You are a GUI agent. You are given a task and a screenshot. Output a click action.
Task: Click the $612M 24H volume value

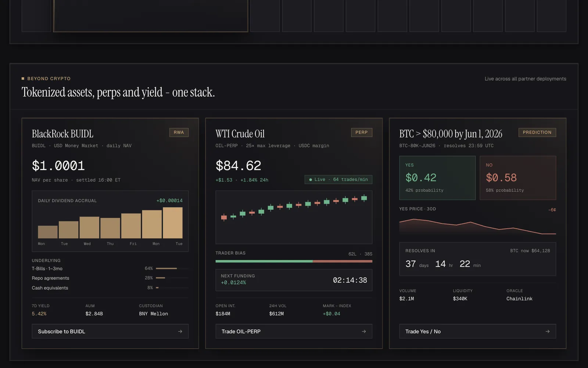276,314
